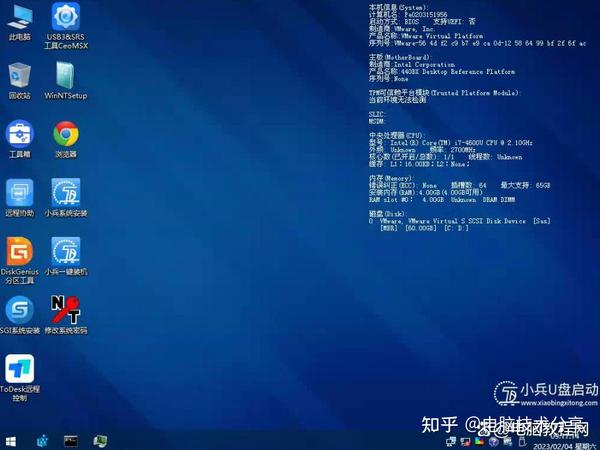Open ToDesk远程控制 remote control icon
The image size is (600, 450).
point(20,378)
